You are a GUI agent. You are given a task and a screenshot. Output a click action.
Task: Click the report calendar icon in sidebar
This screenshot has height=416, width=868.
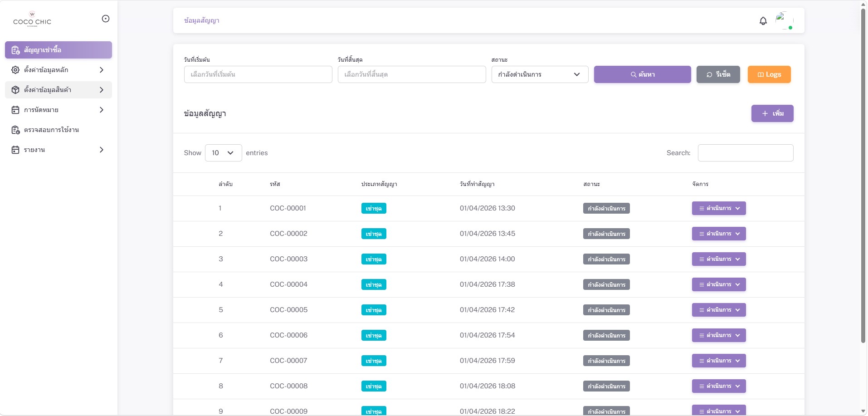tap(15, 150)
